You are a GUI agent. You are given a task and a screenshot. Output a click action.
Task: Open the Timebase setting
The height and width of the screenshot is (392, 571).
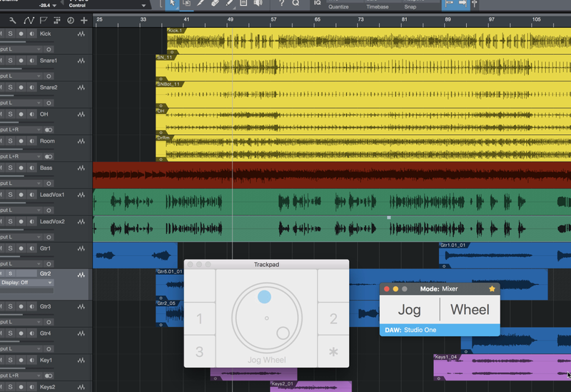coord(378,6)
